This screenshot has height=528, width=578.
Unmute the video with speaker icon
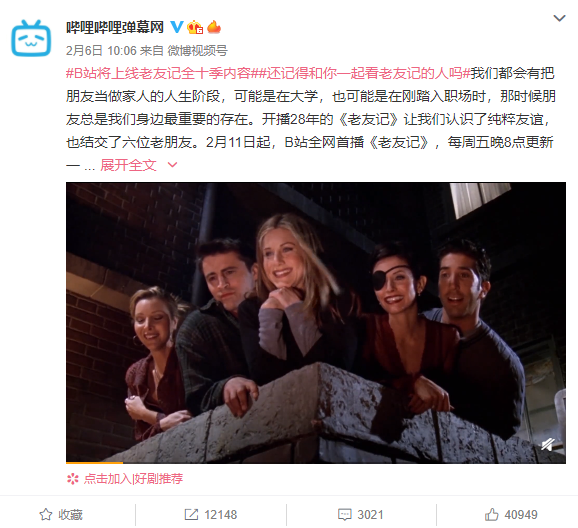click(x=549, y=444)
